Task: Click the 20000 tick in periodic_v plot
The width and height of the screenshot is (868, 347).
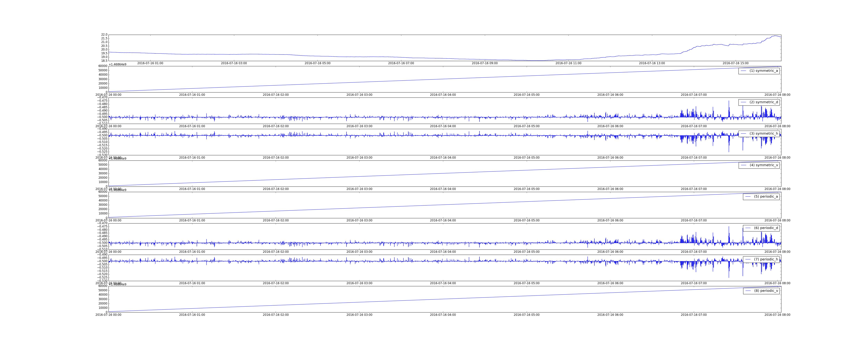Action: point(103,304)
